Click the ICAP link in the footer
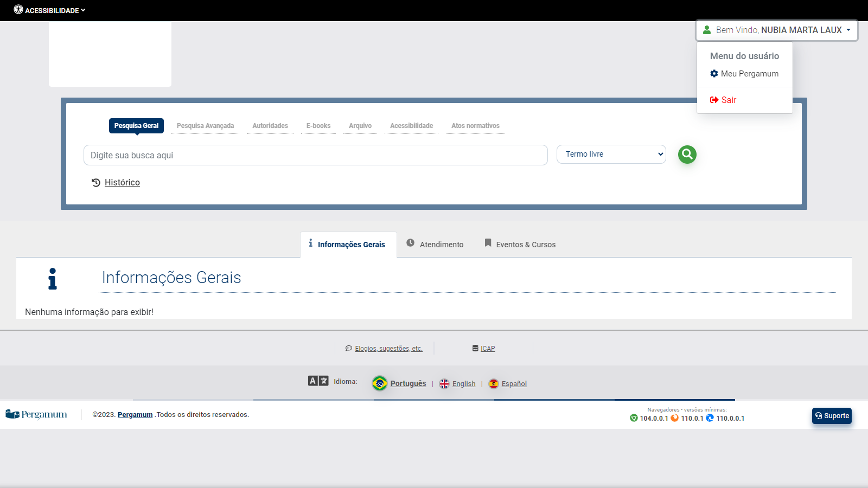This screenshot has width=868, height=488. point(488,349)
